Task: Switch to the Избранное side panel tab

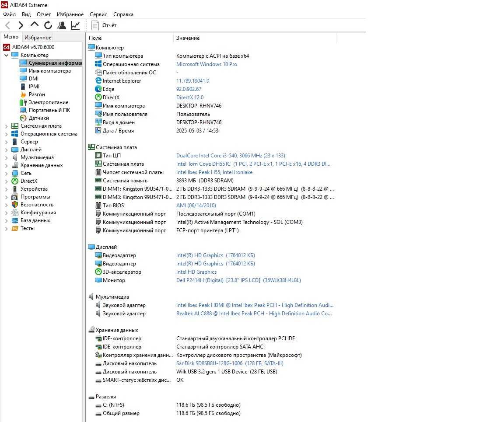Action: 38,37
